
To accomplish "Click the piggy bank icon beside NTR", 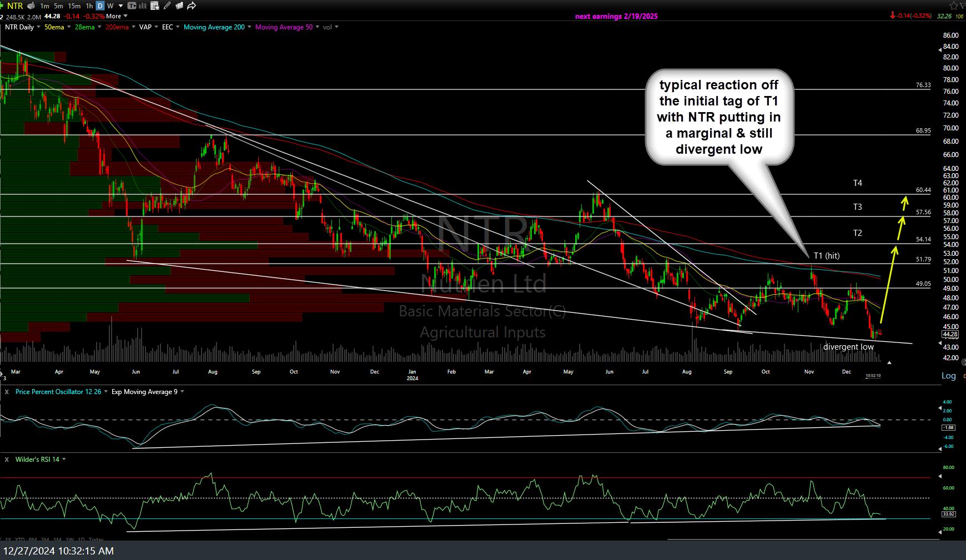I will tap(32, 6).
